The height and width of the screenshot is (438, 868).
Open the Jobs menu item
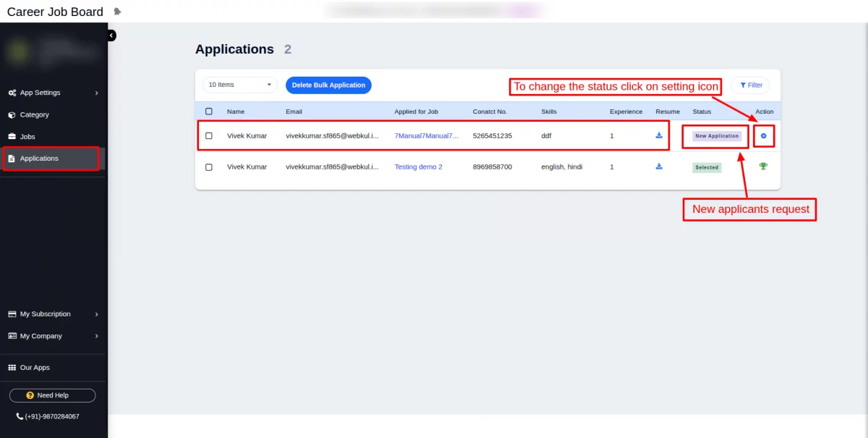(x=54, y=136)
